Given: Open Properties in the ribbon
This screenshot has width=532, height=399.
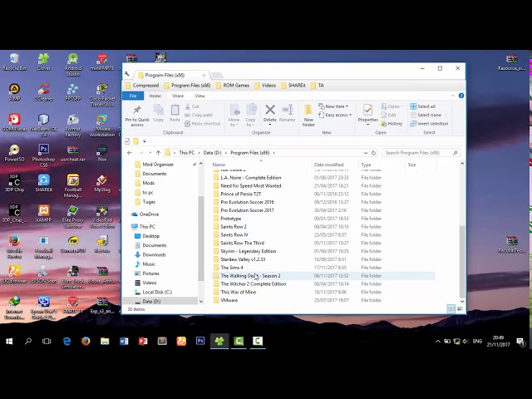Looking at the screenshot, I should pos(367,115).
